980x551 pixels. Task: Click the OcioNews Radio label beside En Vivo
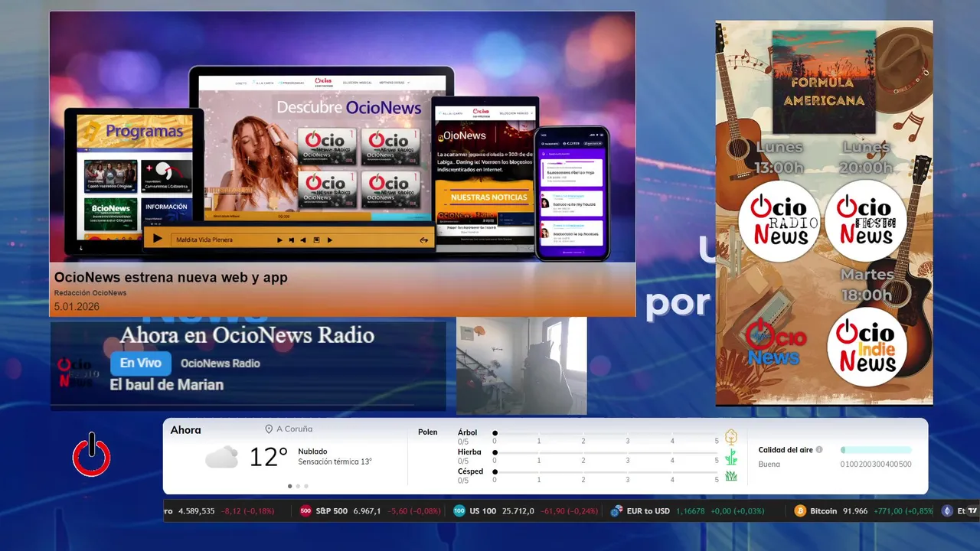220,364
